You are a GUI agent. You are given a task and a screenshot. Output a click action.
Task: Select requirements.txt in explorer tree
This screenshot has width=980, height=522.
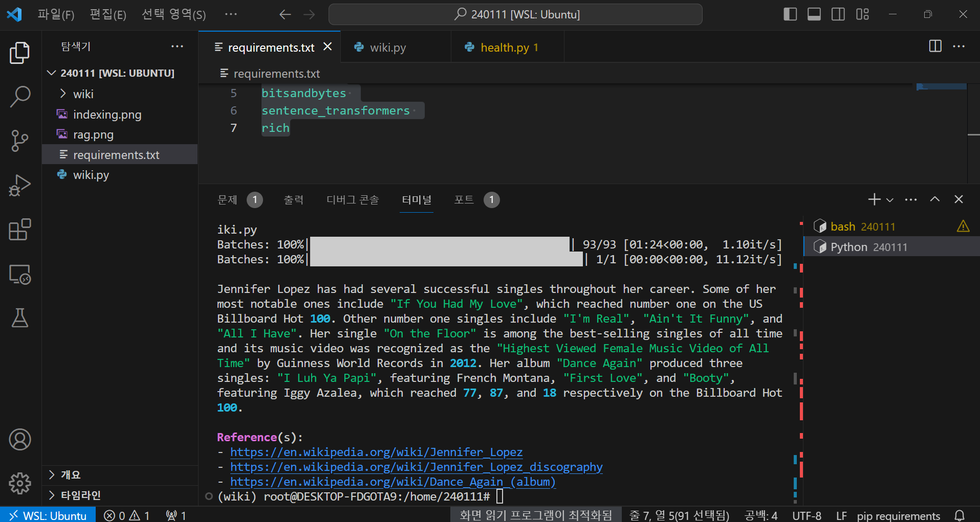tap(120, 154)
